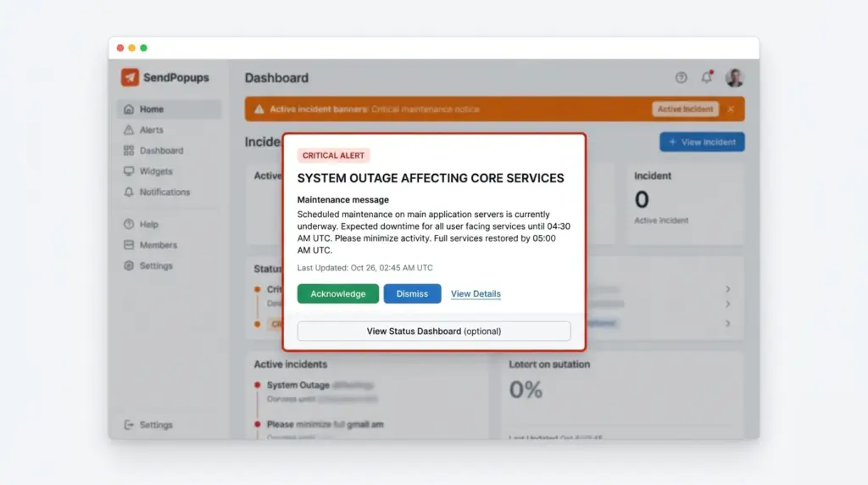Click the user profile avatar

[x=734, y=78]
